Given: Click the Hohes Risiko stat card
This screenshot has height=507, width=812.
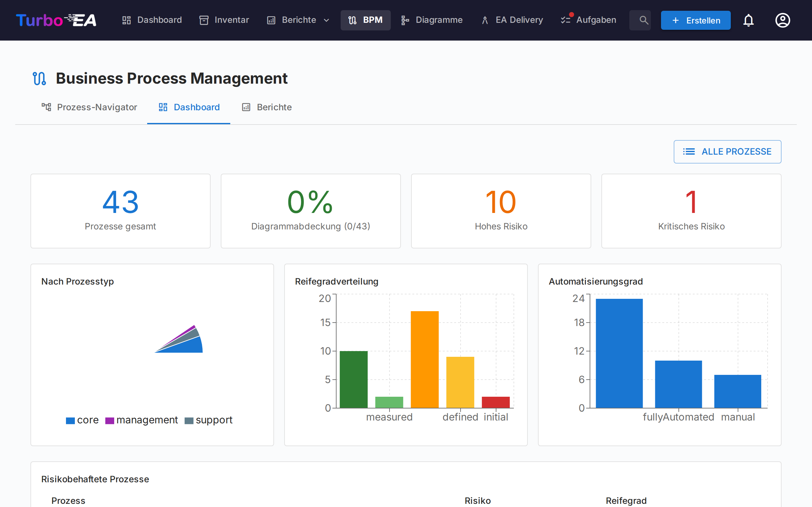Looking at the screenshot, I should point(501,211).
